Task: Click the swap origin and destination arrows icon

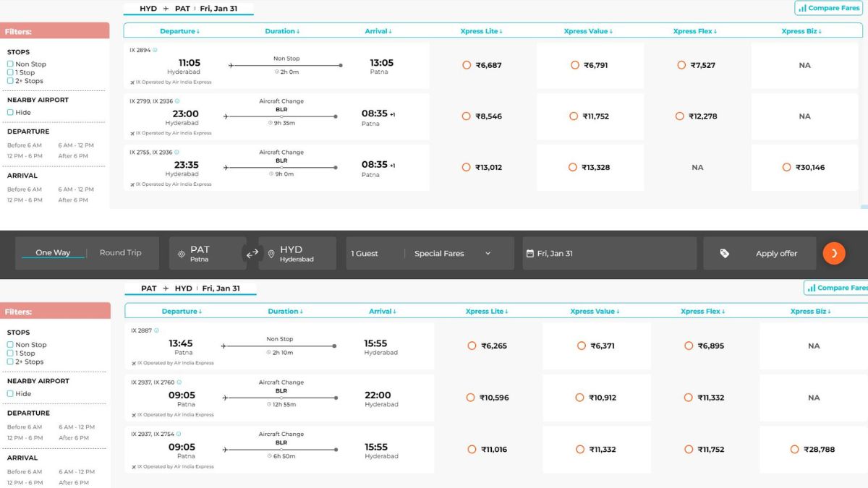Action: tap(252, 253)
